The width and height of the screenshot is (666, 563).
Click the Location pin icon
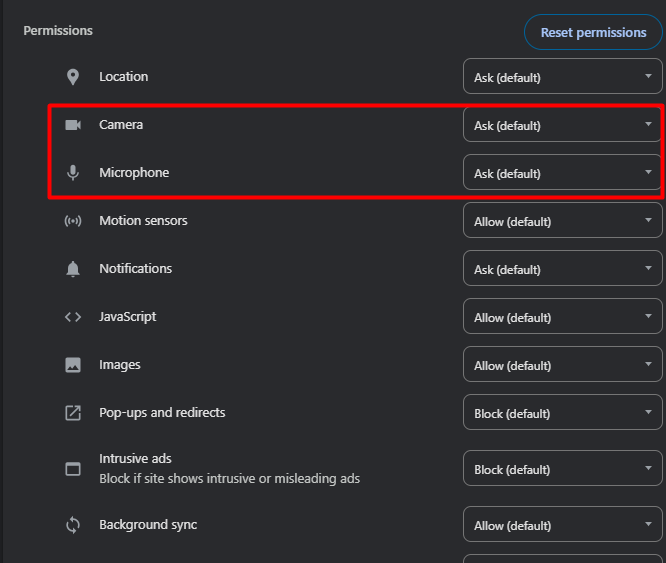tap(73, 77)
